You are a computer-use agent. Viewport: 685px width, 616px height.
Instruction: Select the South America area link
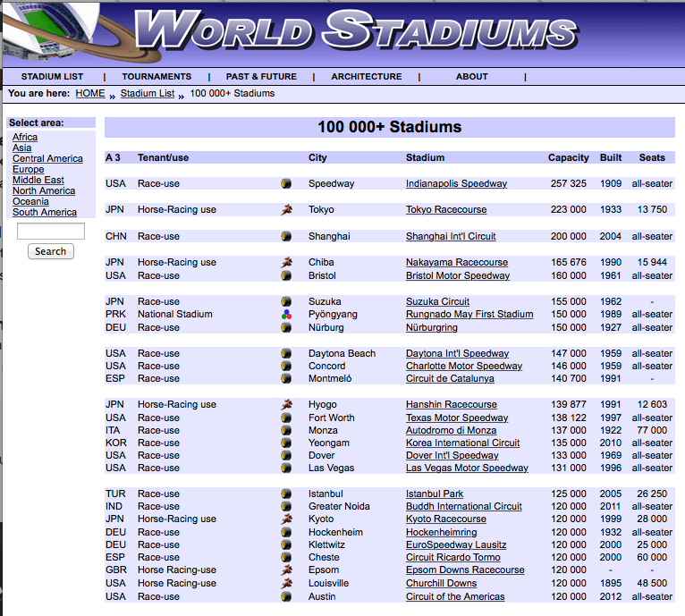(x=45, y=212)
